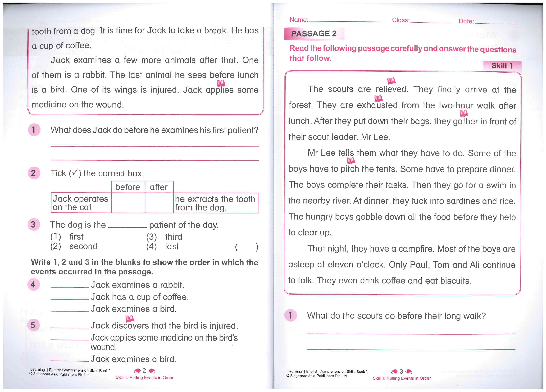Viewport: 546px width, 392px height.
Task: Click the pink question 1 circle on left page
Action: click(34, 130)
